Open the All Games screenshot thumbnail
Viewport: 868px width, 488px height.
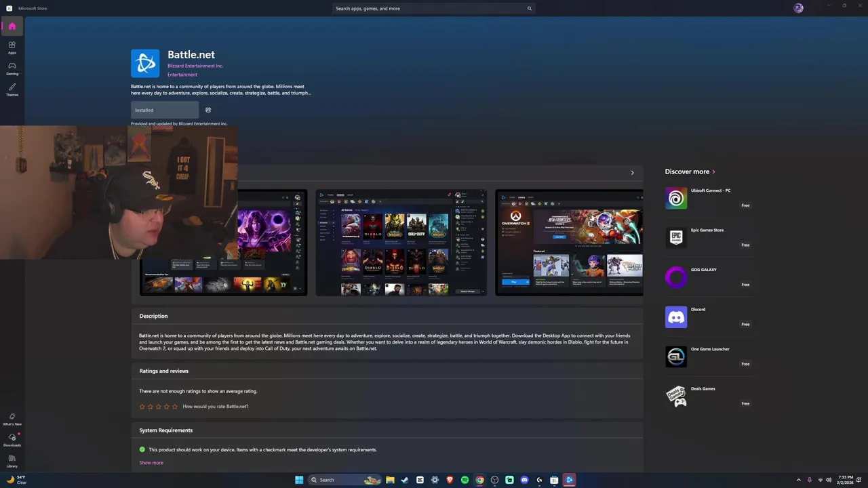401,243
